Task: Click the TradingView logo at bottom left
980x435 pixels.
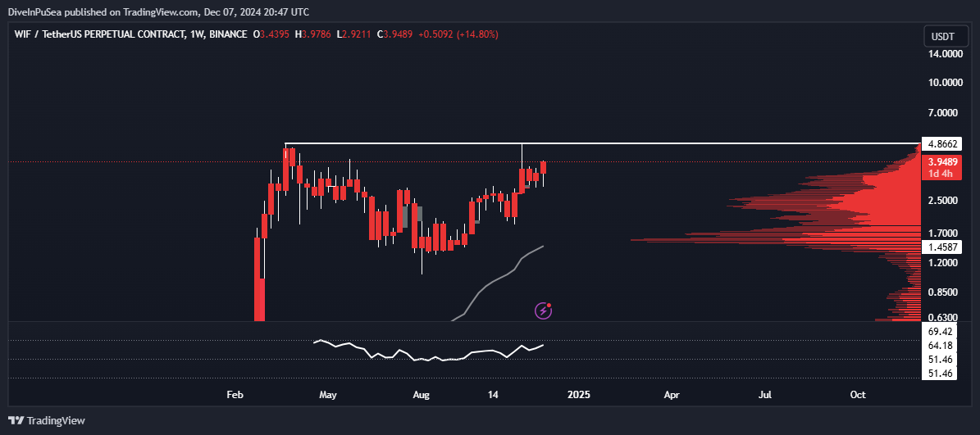Action: (46, 420)
